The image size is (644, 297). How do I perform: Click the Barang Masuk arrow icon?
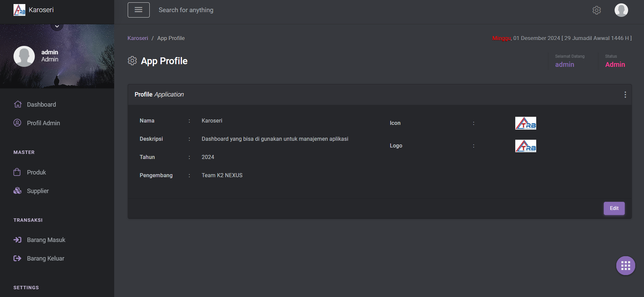(x=17, y=240)
